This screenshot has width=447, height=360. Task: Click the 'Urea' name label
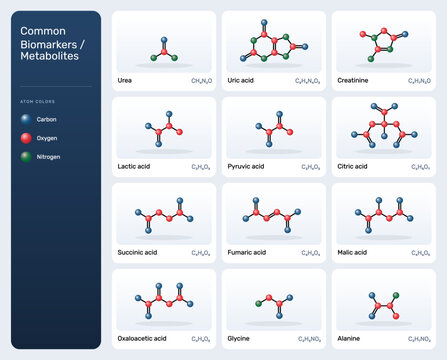click(x=124, y=80)
